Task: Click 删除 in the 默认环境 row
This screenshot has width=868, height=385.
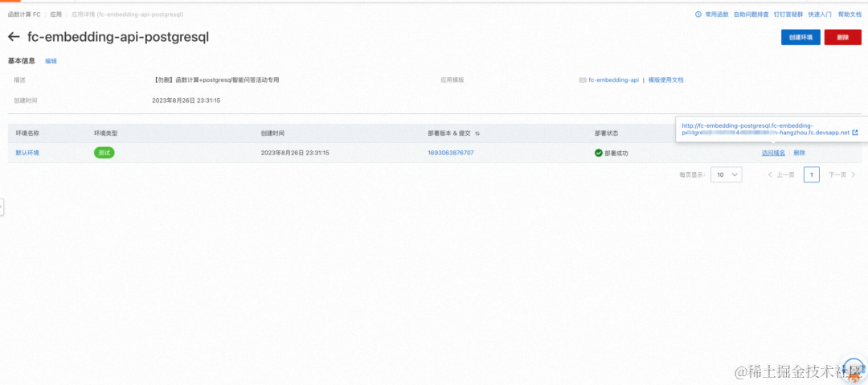Action: 800,153
